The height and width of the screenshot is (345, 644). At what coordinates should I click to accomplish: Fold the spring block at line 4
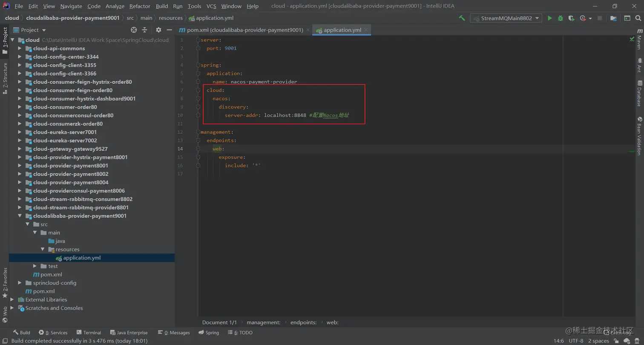tap(198, 65)
